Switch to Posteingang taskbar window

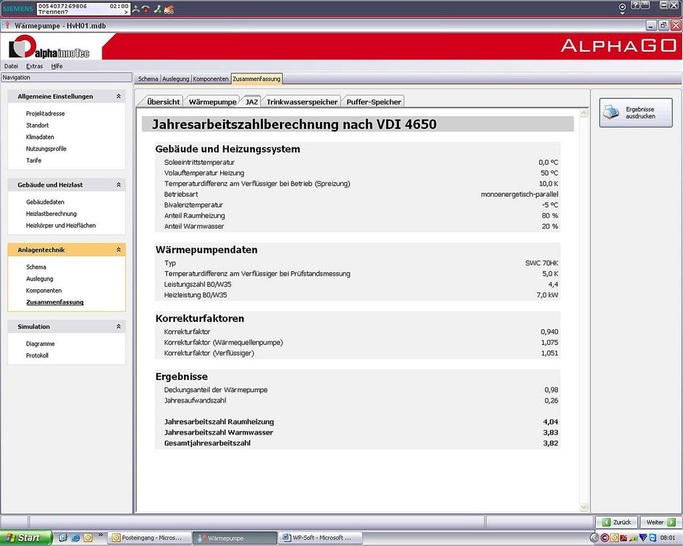click(146, 538)
